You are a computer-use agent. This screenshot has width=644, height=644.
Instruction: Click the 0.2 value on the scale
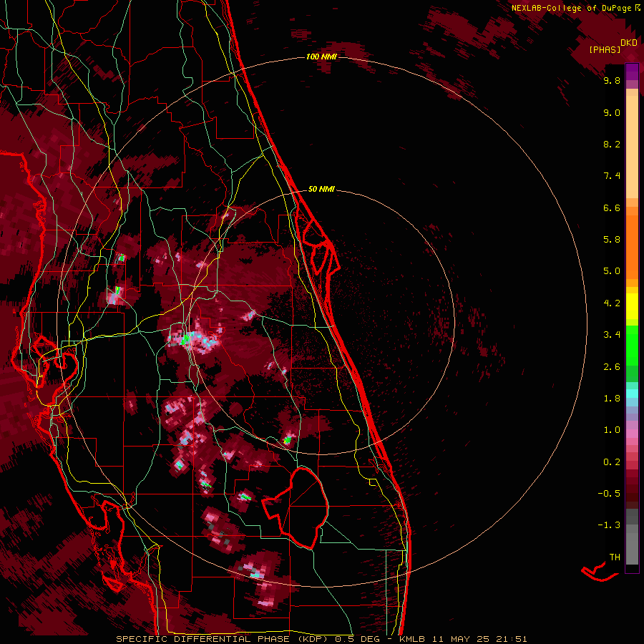pos(612,462)
